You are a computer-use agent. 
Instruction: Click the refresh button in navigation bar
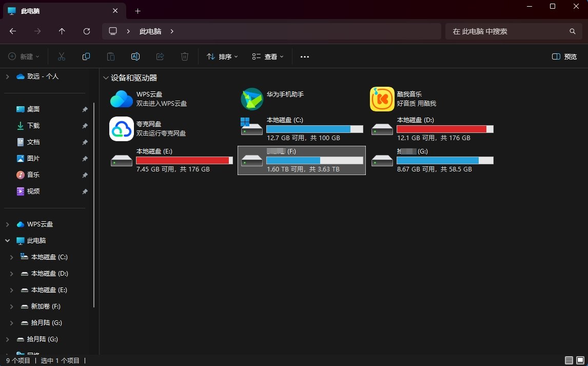tap(87, 31)
